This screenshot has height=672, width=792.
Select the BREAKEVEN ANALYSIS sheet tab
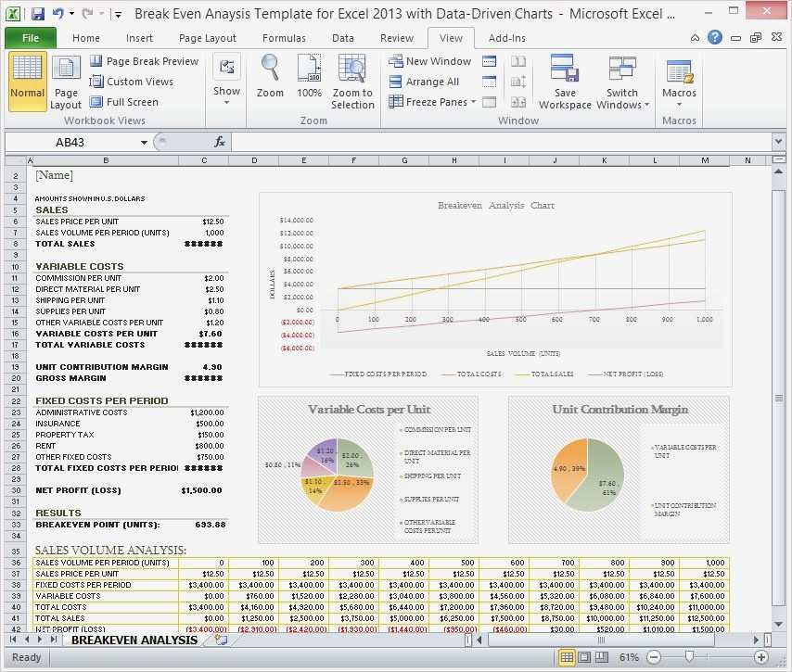134,640
